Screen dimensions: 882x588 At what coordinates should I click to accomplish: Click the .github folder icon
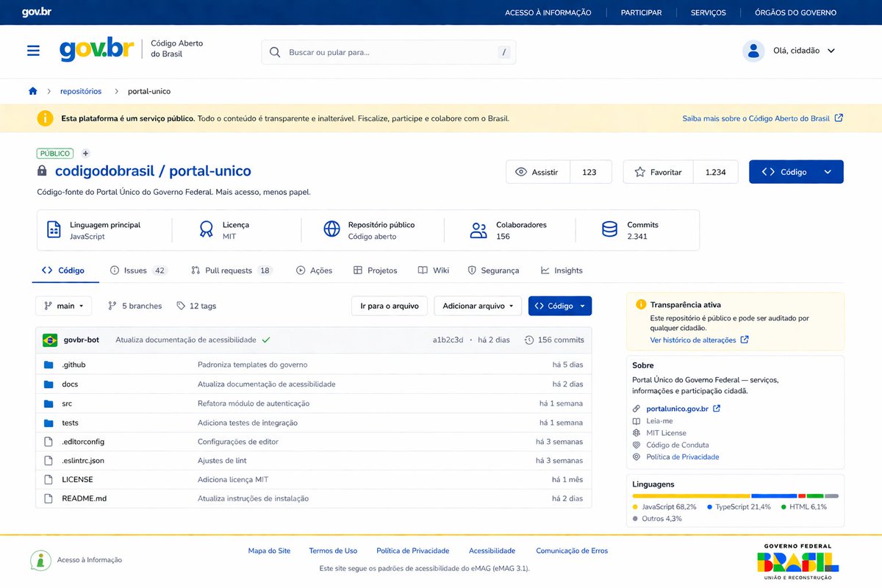(x=49, y=365)
